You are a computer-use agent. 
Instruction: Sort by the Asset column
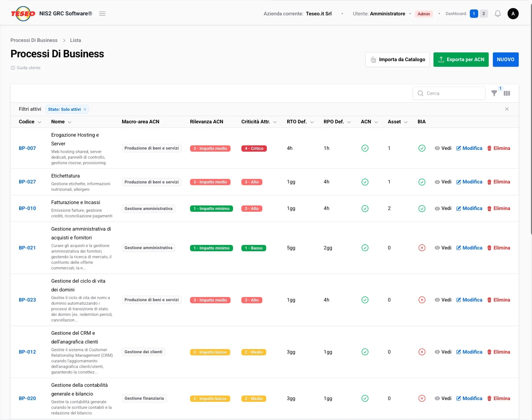point(398,122)
